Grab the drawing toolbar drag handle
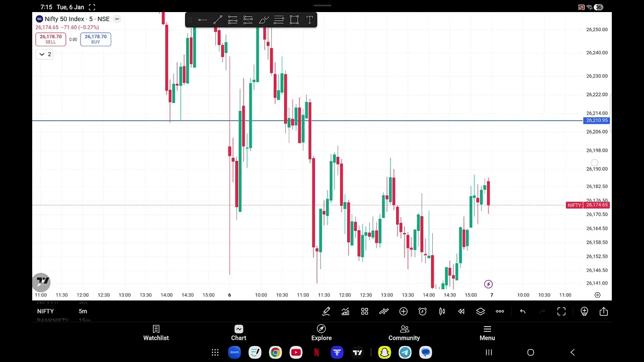This screenshot has height=362, width=644. (x=190, y=20)
